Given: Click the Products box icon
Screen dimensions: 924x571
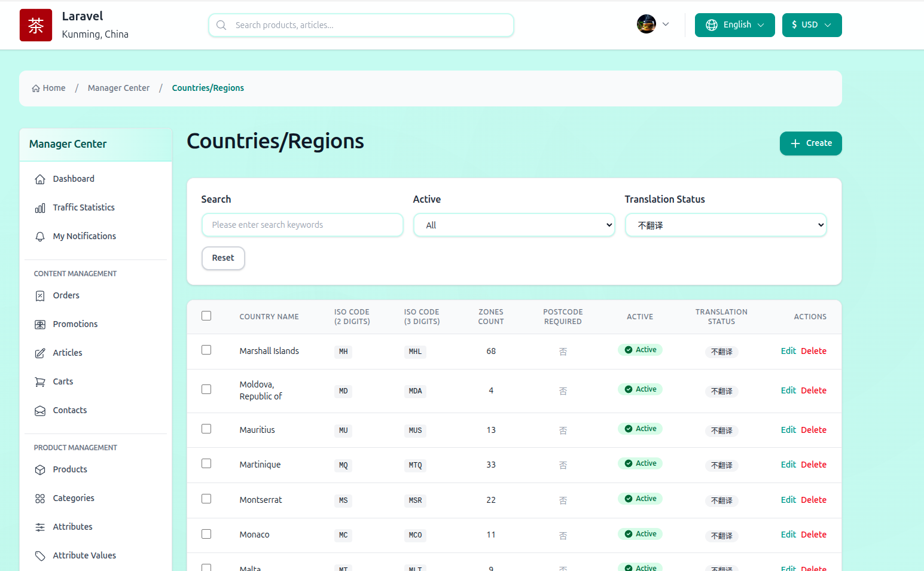Looking at the screenshot, I should pos(40,470).
